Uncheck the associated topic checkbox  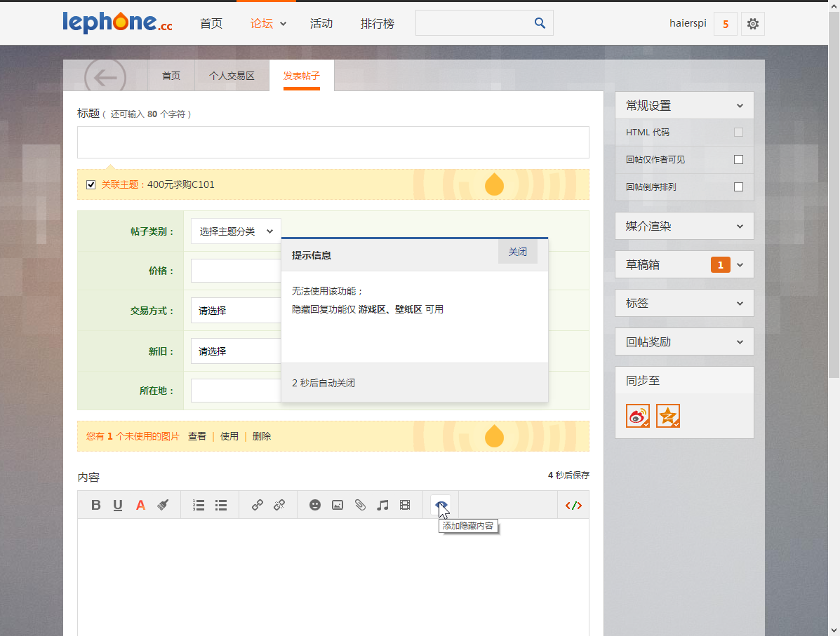pos(91,185)
